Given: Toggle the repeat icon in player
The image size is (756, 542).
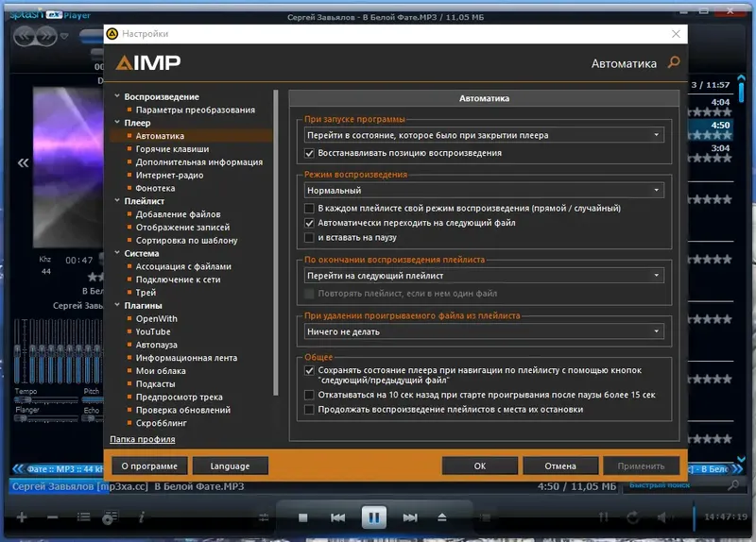Looking at the screenshot, I should (x=632, y=517).
